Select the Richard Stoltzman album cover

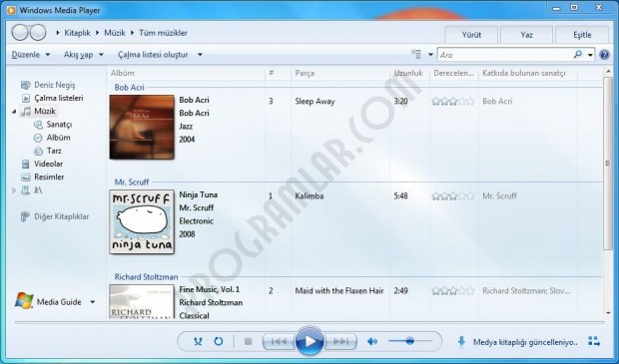point(142,302)
